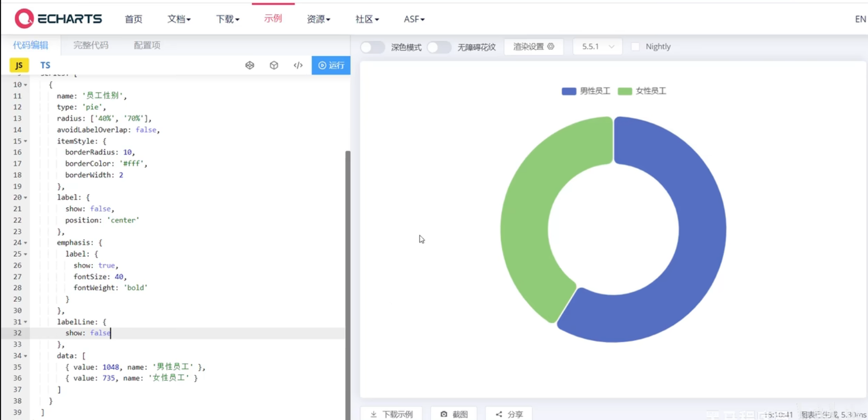Screen dimensions: 868x420
Task: Select the 完整代码 tab
Action: coord(91,45)
